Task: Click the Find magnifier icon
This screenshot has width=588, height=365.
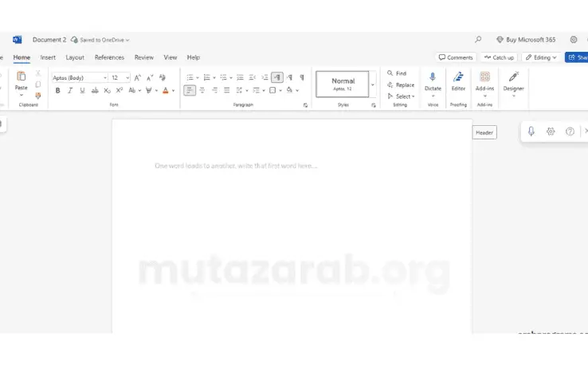Action: pyautogui.click(x=390, y=73)
